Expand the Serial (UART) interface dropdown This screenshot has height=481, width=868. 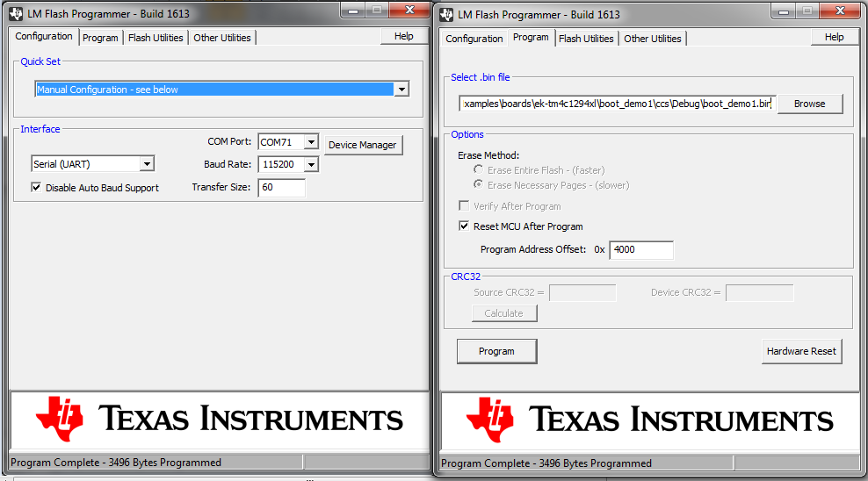pos(146,164)
